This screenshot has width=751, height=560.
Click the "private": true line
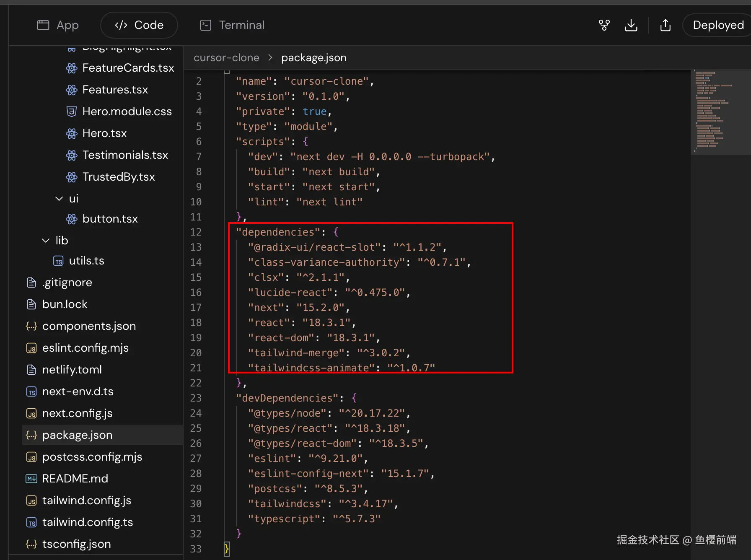284,111
